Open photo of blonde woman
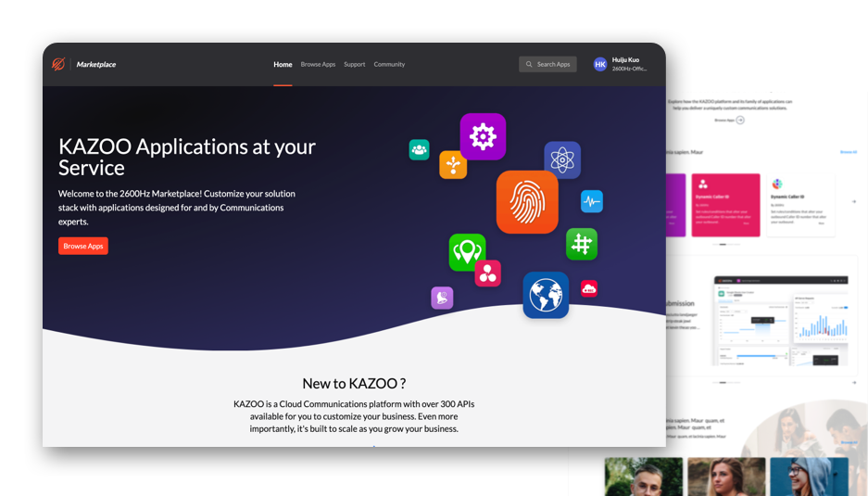The width and height of the screenshot is (868, 496). (x=726, y=477)
